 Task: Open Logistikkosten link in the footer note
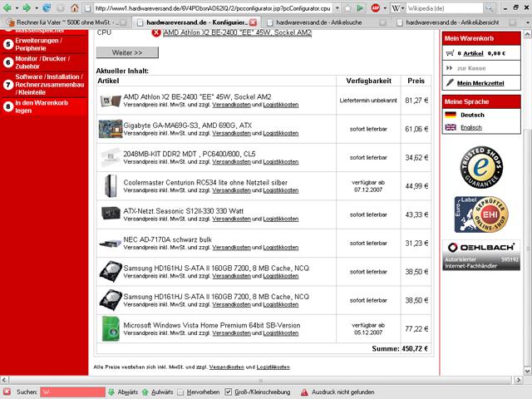click(273, 367)
